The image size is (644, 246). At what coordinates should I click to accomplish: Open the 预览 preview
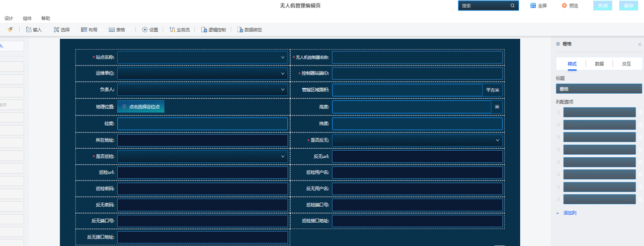tap(570, 6)
